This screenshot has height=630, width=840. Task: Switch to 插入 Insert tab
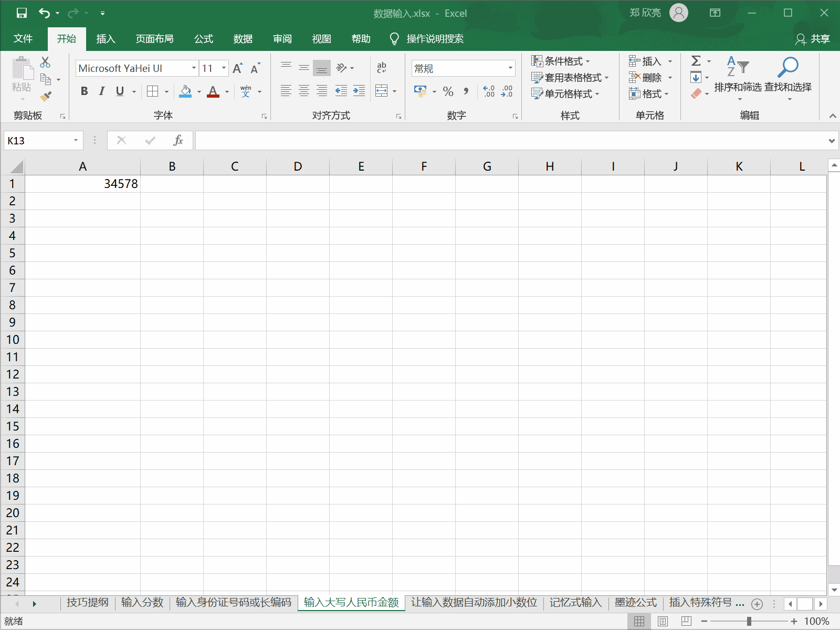click(x=106, y=39)
